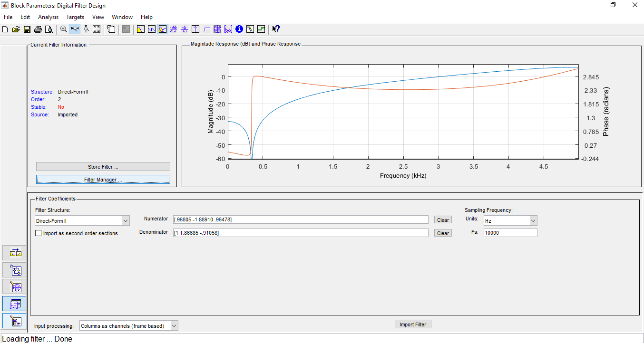Open the Filter Information blue i icon
Viewport: 644px width, 343px height.
(239, 29)
